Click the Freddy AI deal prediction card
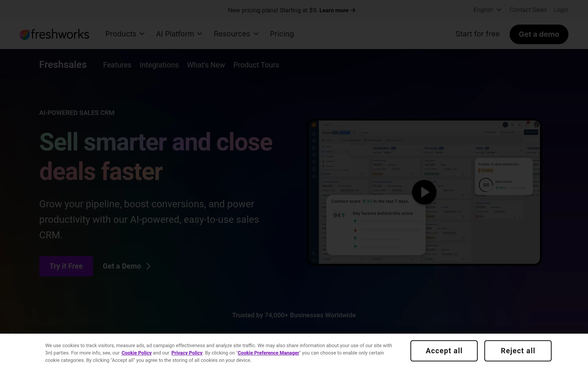 (x=504, y=176)
